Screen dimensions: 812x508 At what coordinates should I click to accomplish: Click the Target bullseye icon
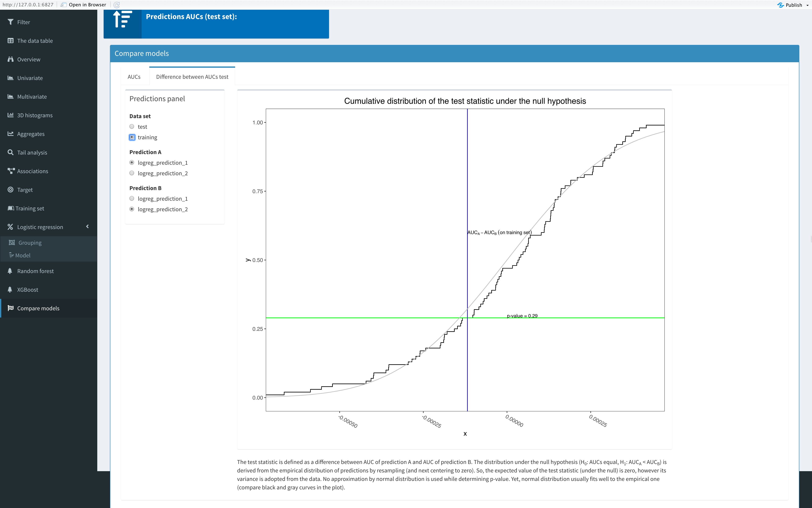click(x=10, y=190)
